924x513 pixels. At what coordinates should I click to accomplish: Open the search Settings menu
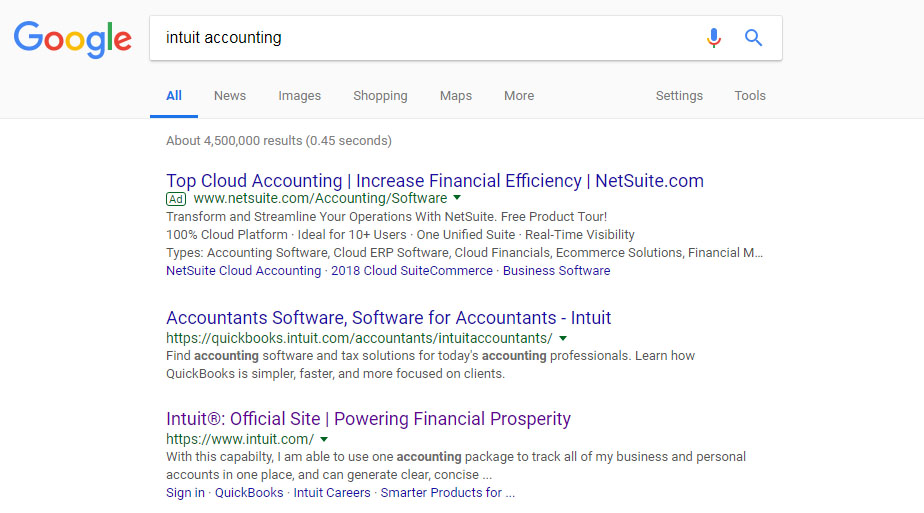[x=679, y=96]
